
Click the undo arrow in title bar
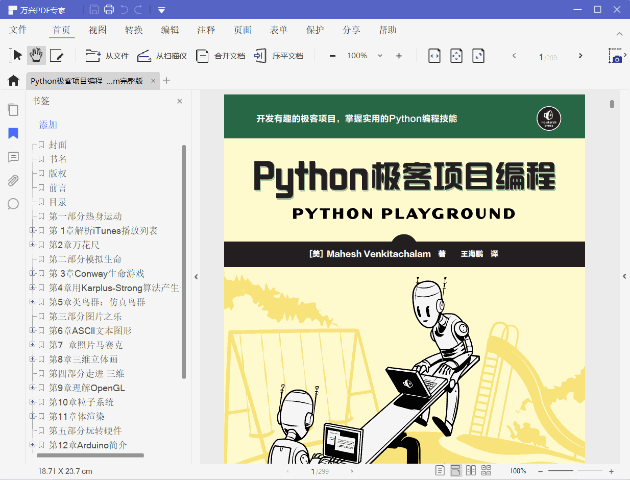pos(124,9)
